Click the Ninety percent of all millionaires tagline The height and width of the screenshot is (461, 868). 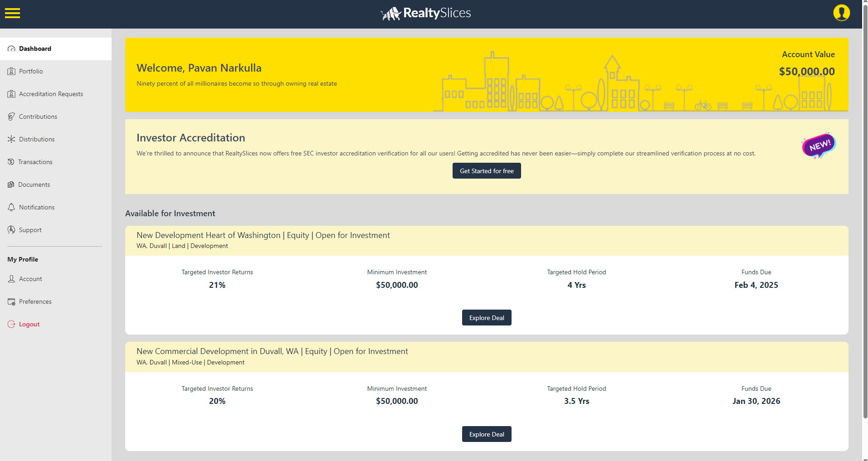[x=237, y=84]
